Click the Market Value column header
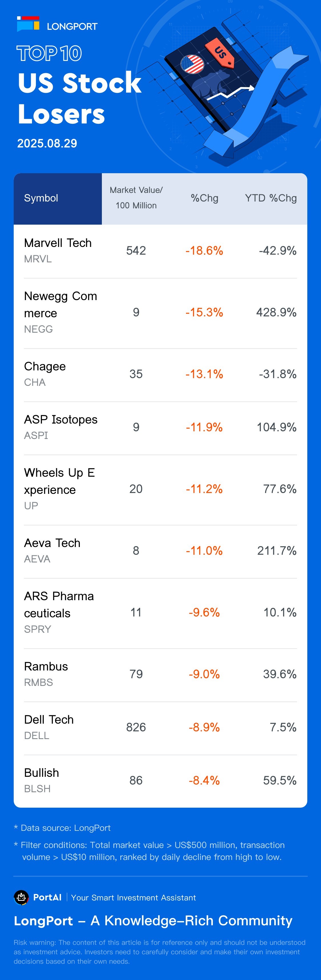The image size is (321, 980). click(136, 198)
